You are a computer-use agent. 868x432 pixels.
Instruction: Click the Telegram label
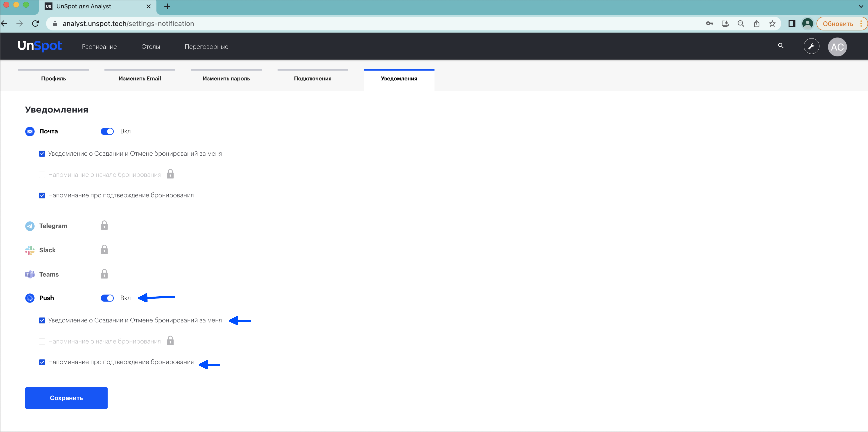pyautogui.click(x=53, y=226)
